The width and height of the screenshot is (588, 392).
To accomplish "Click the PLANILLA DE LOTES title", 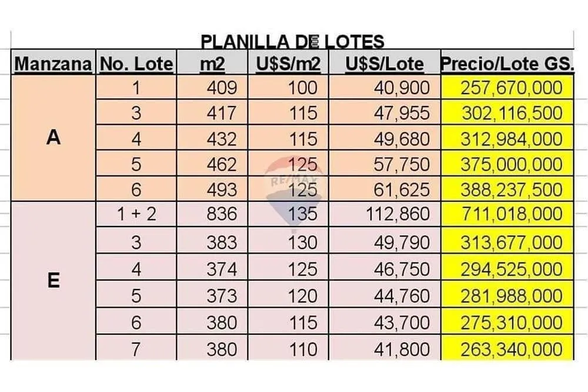I will click(x=292, y=41).
